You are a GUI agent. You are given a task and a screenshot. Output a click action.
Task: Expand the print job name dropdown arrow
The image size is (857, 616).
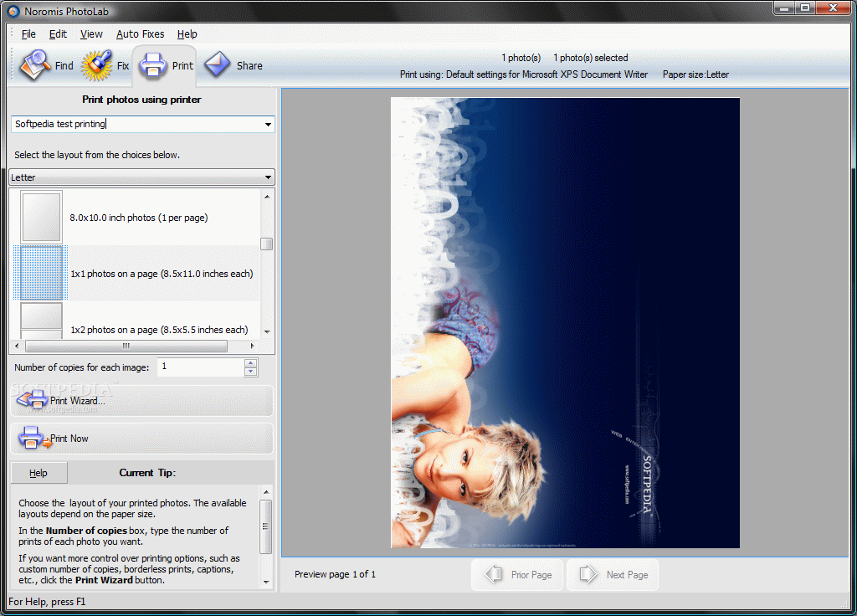point(268,124)
